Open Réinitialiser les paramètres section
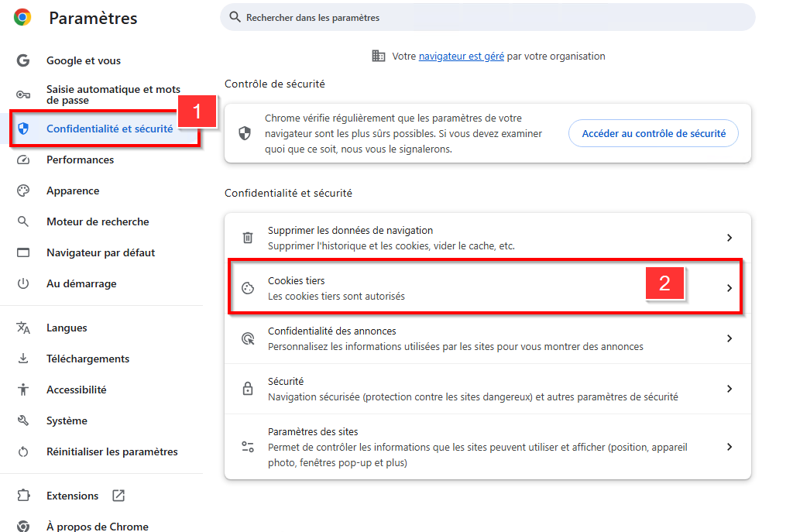793x532 pixels. (x=112, y=451)
